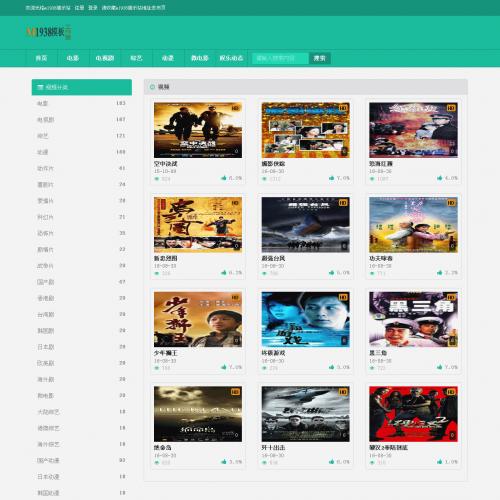Click the M1938 site logo
This screenshot has width=500, height=500.
(x=49, y=32)
